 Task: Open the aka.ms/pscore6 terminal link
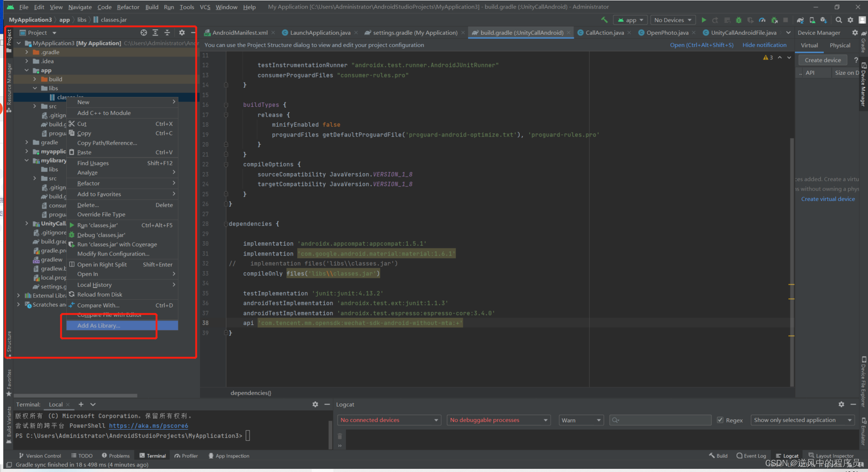[x=149, y=426]
